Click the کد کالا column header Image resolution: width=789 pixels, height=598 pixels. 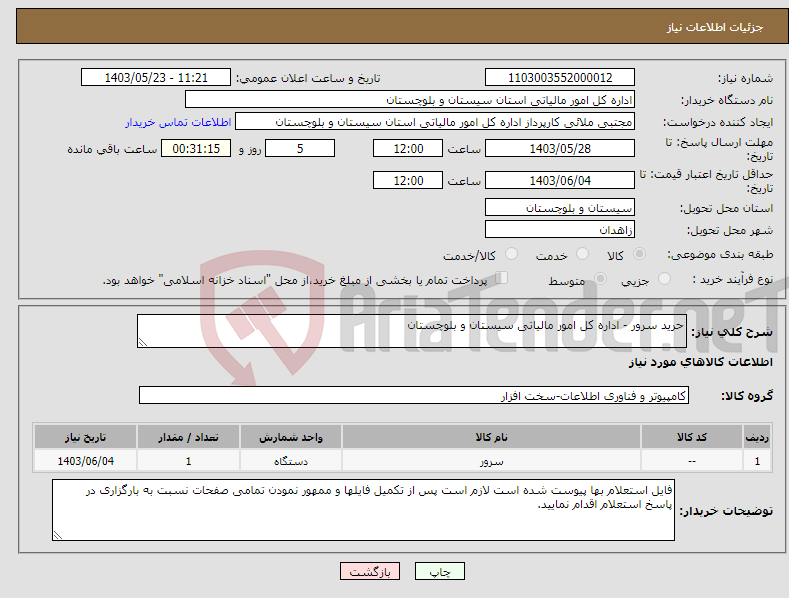[x=692, y=437]
